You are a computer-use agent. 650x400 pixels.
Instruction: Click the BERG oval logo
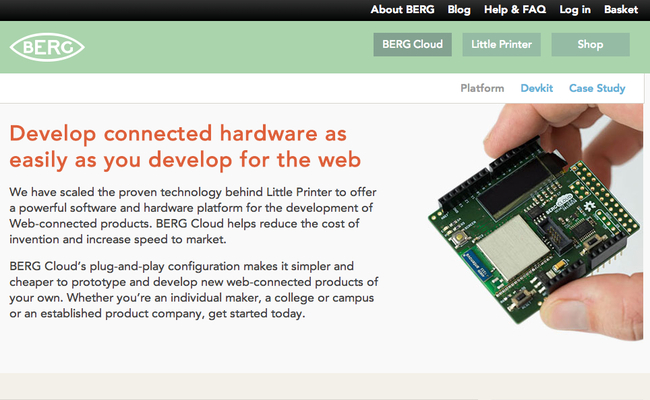click(x=47, y=47)
